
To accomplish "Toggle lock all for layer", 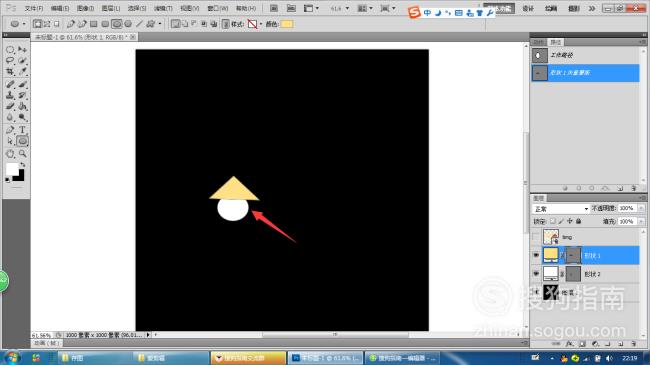I will (579, 221).
